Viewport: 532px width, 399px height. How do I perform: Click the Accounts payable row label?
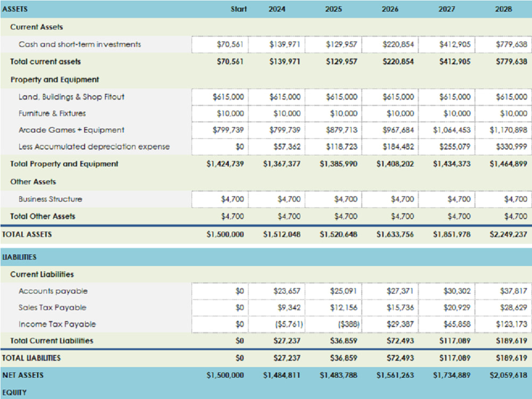click(x=53, y=291)
